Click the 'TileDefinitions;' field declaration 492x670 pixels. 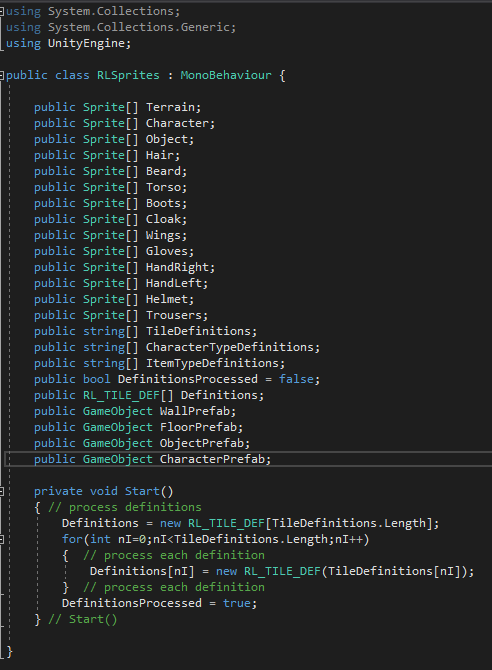pos(201,331)
